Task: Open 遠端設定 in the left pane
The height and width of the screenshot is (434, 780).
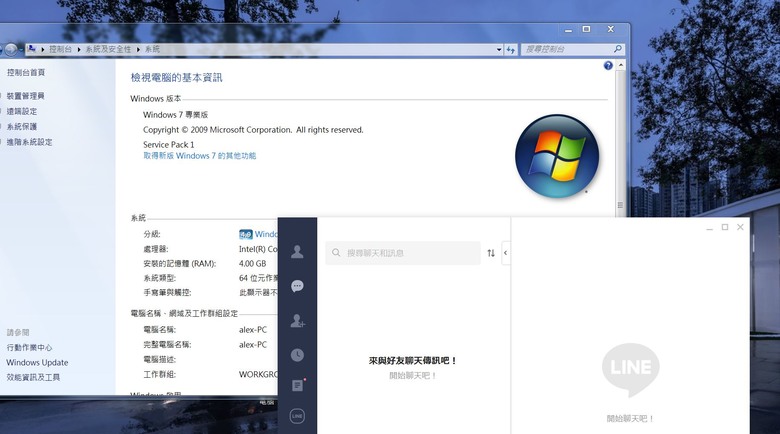Action: coord(21,111)
